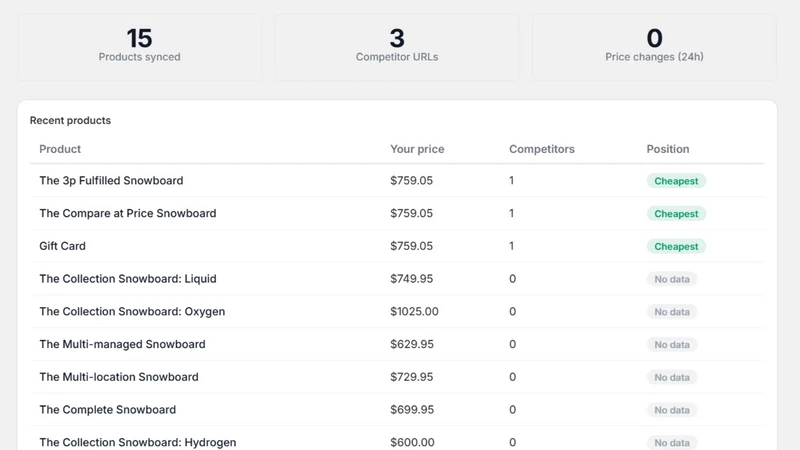Click No data badge for Collection Snowboard: Oxygen
The width and height of the screenshot is (800, 450).
[x=672, y=312]
